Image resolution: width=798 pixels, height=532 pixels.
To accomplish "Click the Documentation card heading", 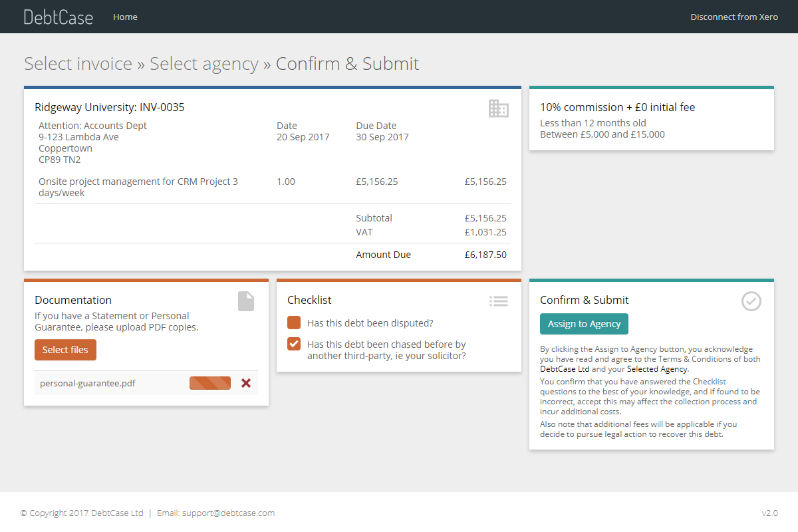I will point(73,300).
